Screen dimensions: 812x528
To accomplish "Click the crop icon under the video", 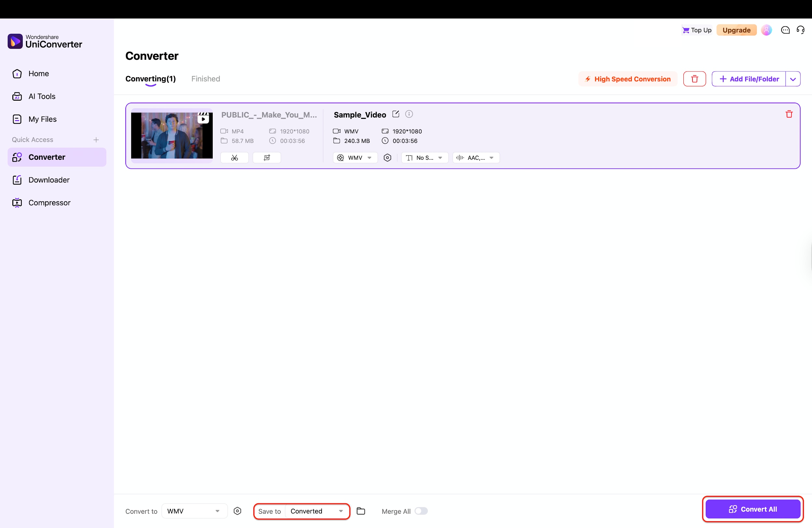I will [x=266, y=157].
